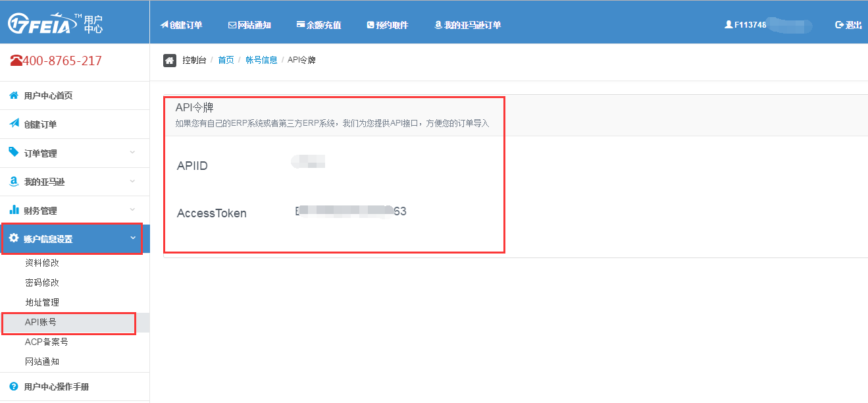Screen dimensions: 868x403
Task: Click the question mark icon for 用户中心操作手册
Action: point(14,387)
